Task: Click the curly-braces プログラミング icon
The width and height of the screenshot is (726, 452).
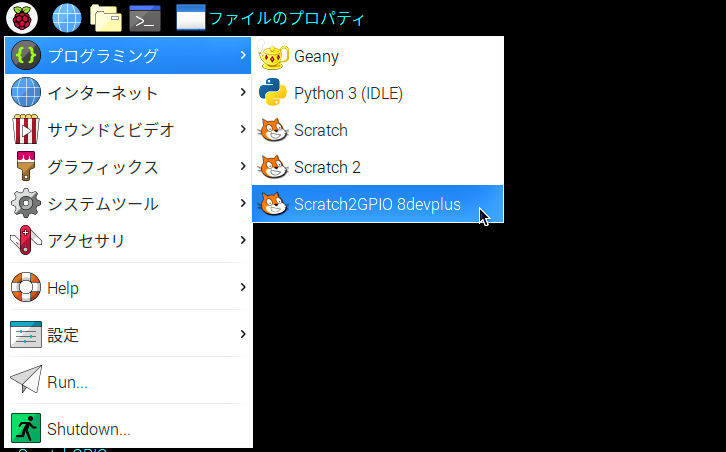Action: [x=26, y=55]
